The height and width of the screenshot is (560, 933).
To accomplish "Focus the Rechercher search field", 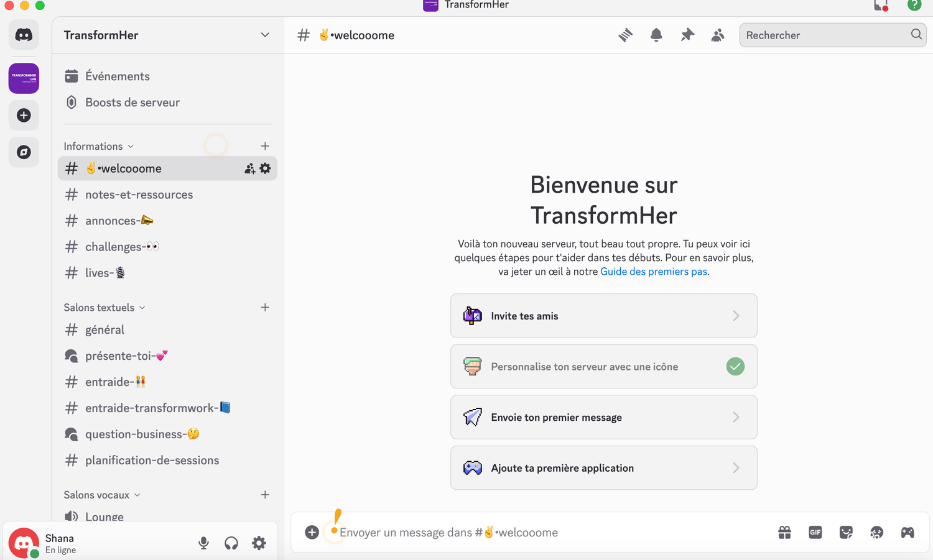I will [832, 35].
